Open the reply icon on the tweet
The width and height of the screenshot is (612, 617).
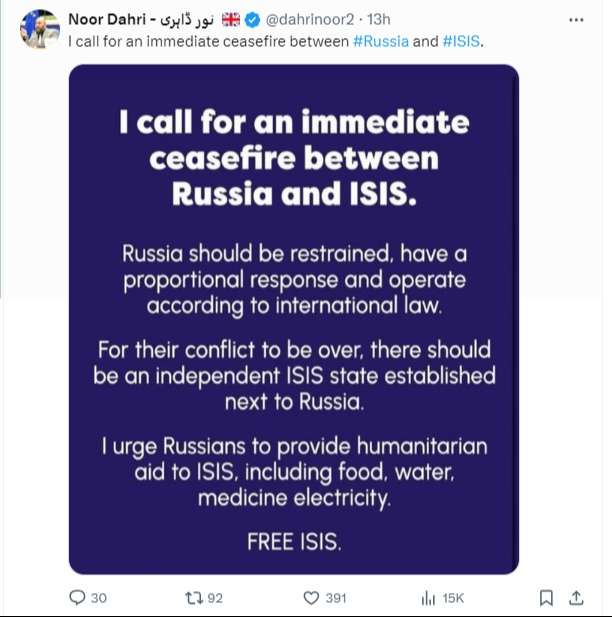(x=77, y=598)
